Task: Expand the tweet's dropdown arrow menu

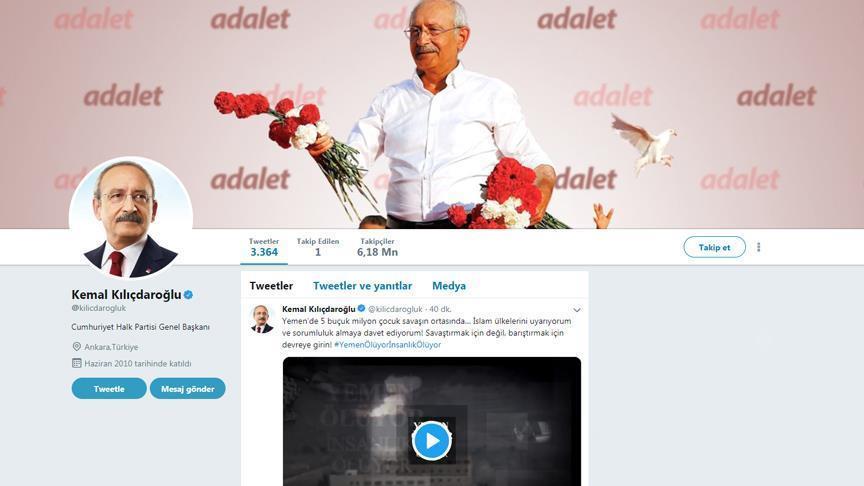Action: pyautogui.click(x=576, y=310)
